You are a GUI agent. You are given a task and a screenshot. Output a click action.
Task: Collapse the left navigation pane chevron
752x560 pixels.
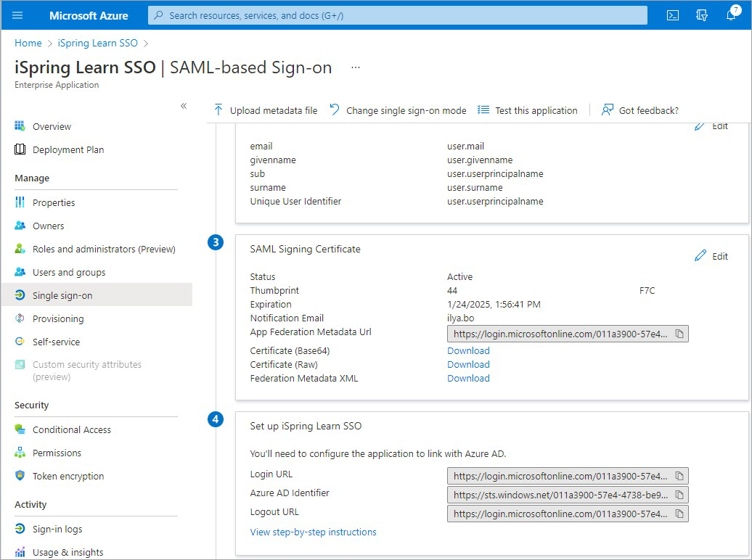tap(183, 106)
